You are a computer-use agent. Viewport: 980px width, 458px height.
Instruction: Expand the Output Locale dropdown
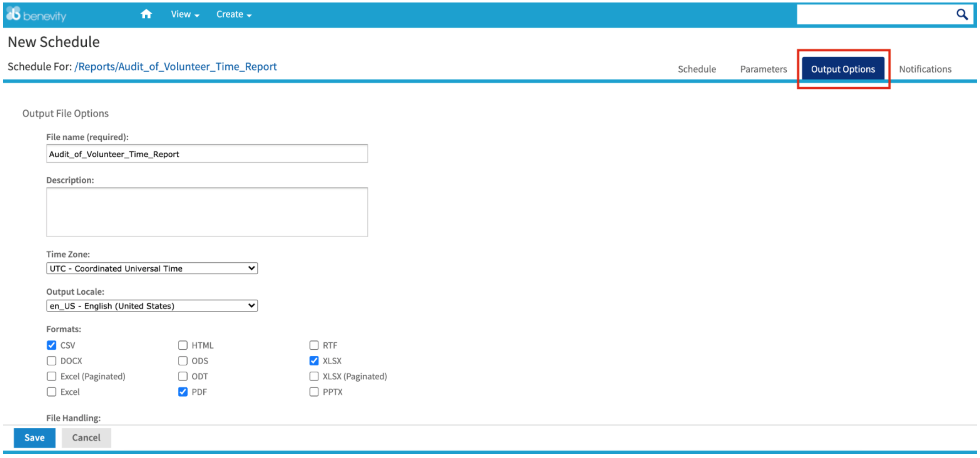click(152, 306)
